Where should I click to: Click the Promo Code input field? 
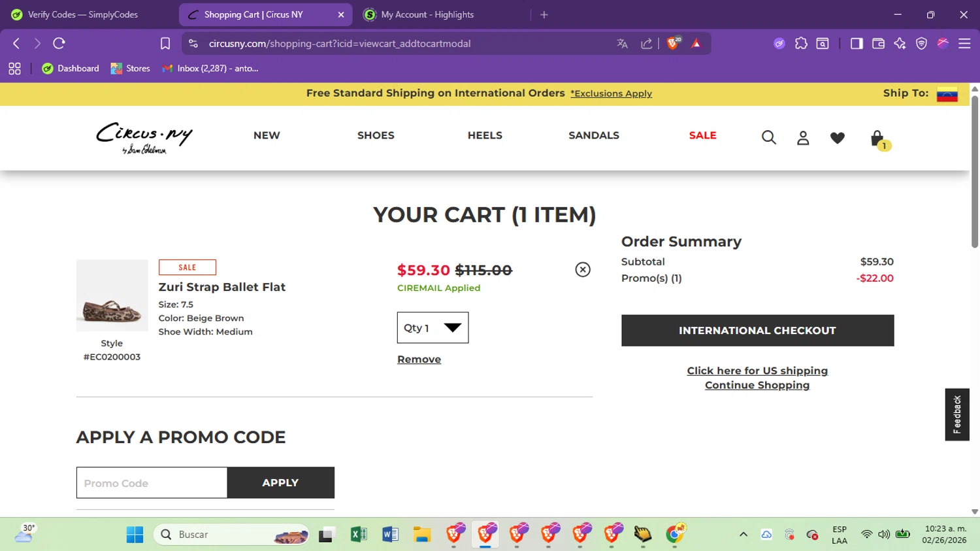coord(152,483)
